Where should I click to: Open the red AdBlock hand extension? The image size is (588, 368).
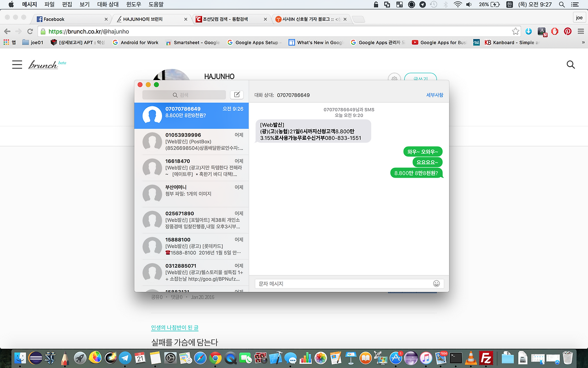click(x=555, y=31)
